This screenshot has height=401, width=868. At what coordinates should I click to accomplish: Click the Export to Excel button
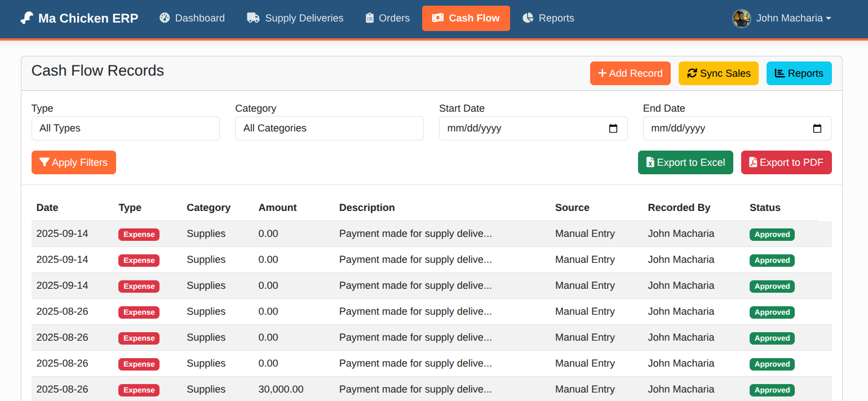click(685, 162)
